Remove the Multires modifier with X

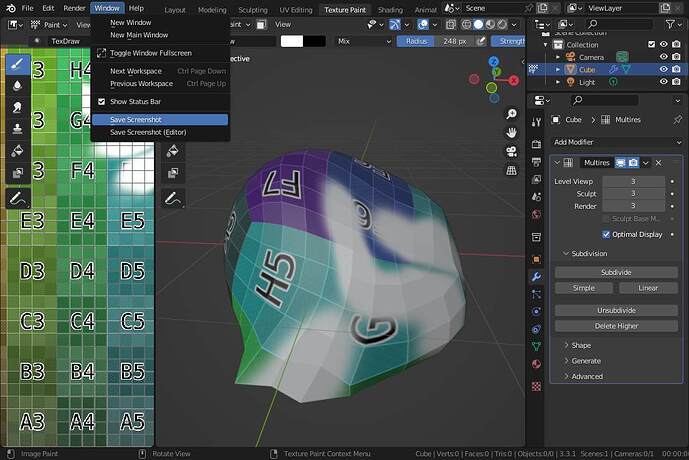click(x=658, y=163)
